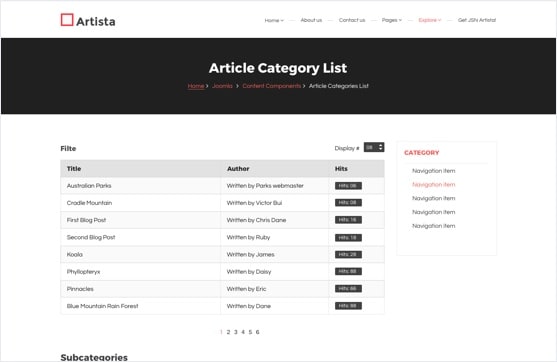Open the Koala article

(x=75, y=254)
